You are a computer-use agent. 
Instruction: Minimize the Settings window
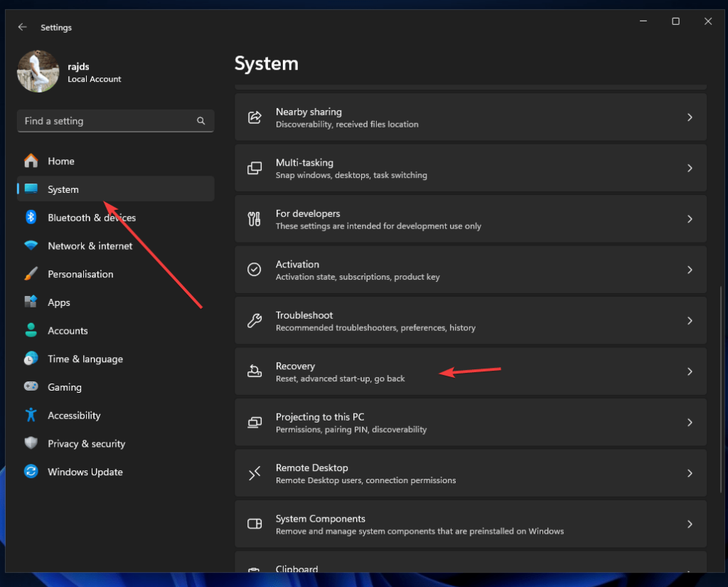643,21
